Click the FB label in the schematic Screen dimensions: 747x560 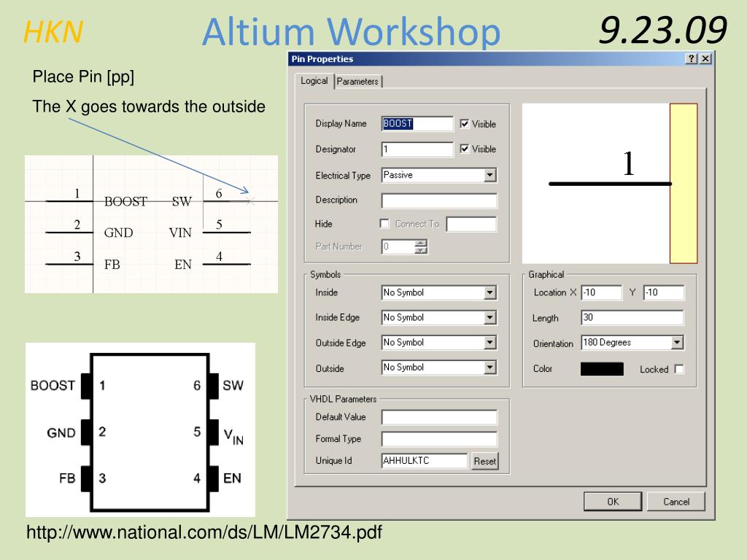[112, 264]
